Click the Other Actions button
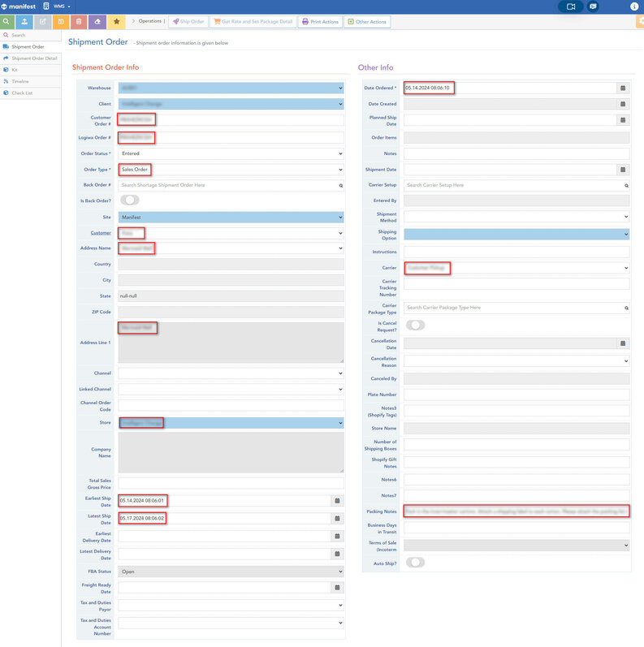This screenshot has width=644, height=647. 367,21
